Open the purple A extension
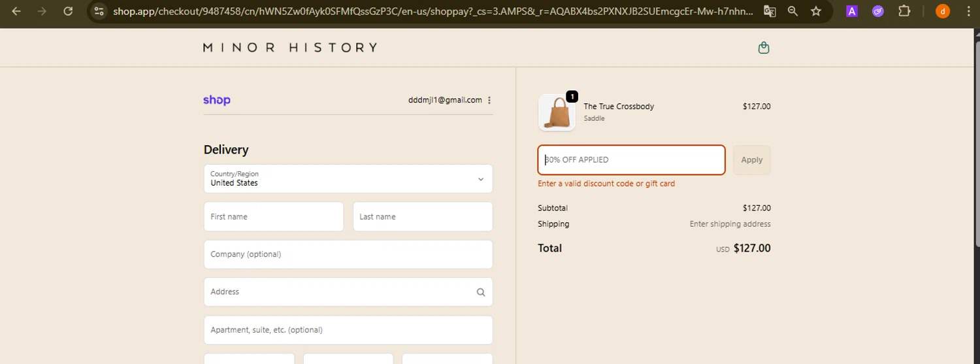This screenshot has width=980, height=364. 852,11
